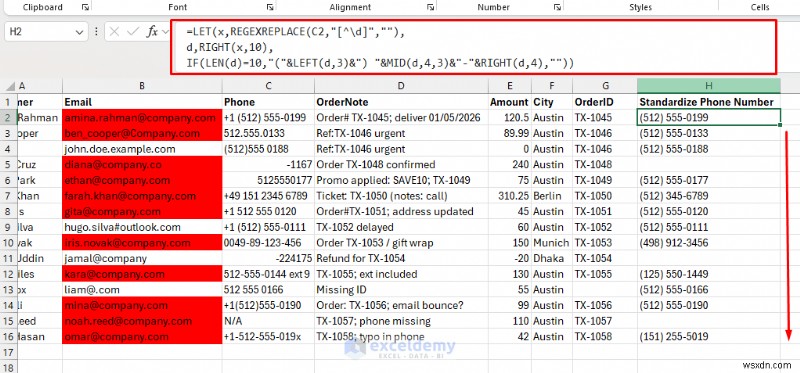Select standardized cell (125) 550-1449
800x373 pixels.
pyautogui.click(x=709, y=274)
